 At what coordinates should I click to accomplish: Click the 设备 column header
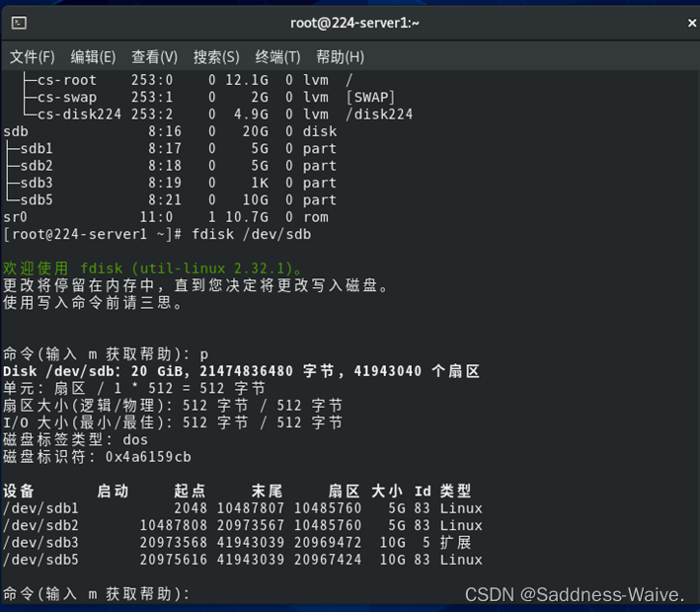pos(19,491)
